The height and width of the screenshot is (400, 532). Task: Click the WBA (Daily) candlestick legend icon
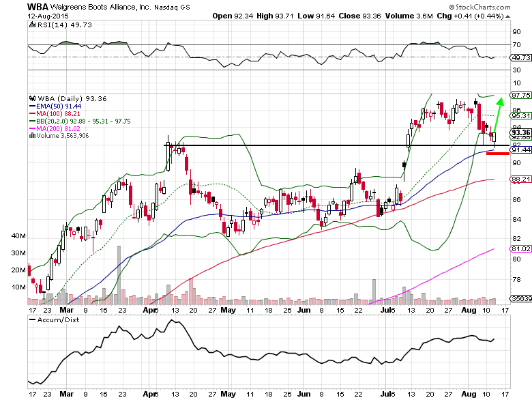[x=32, y=99]
